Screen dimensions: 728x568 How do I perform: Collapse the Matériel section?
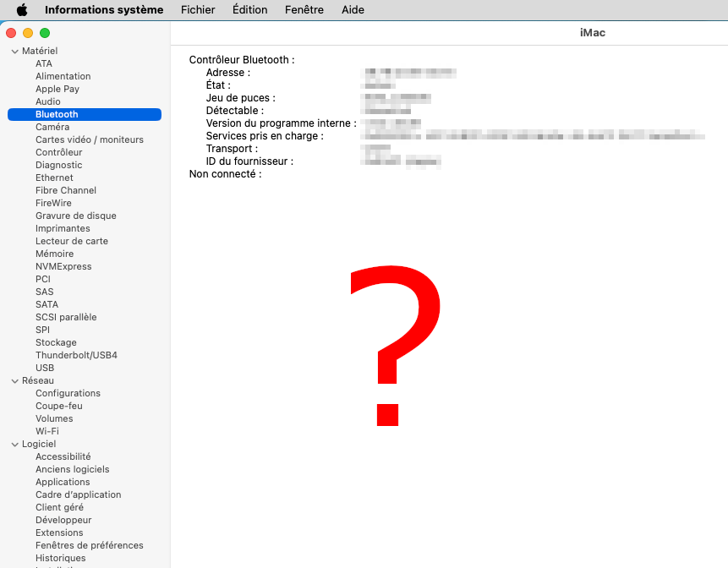coord(15,51)
